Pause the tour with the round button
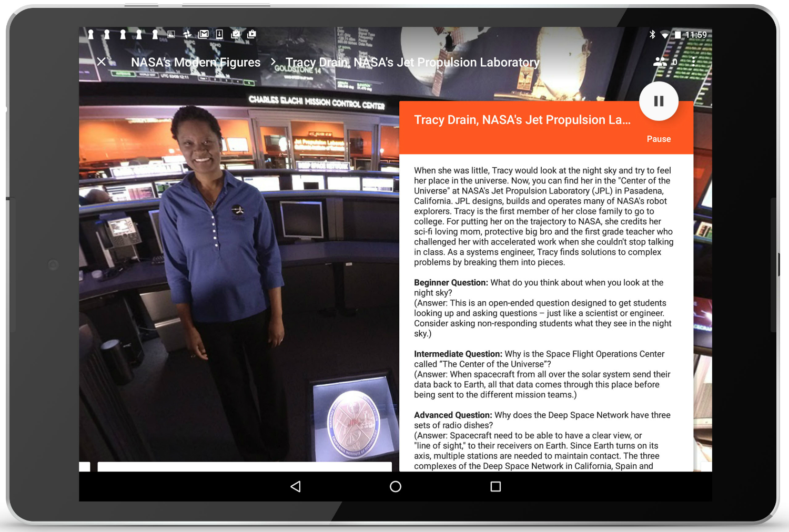The width and height of the screenshot is (789, 532). [x=659, y=101]
